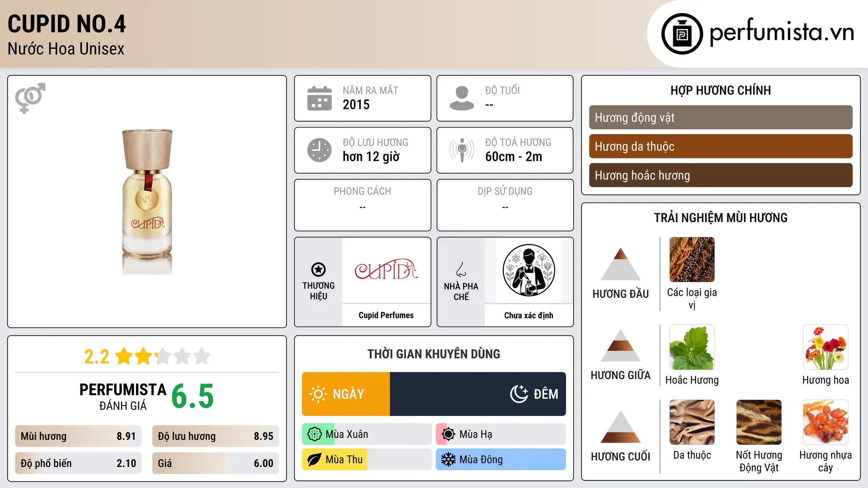Click the Nước Hoa Unisex subtitle
The height and width of the screenshot is (488, 868).
pyautogui.click(x=66, y=49)
